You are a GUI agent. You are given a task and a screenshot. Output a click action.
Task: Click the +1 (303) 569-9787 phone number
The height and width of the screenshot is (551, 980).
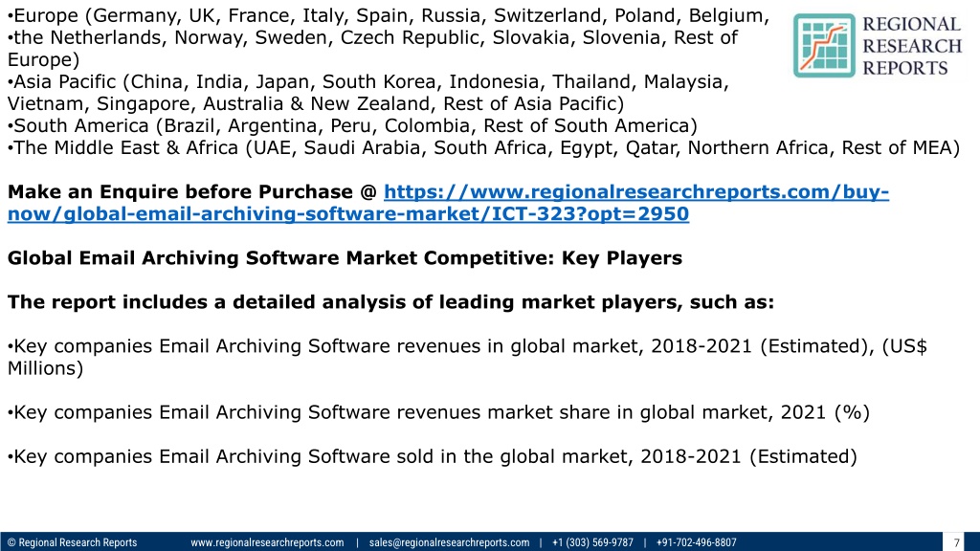[x=592, y=542]
